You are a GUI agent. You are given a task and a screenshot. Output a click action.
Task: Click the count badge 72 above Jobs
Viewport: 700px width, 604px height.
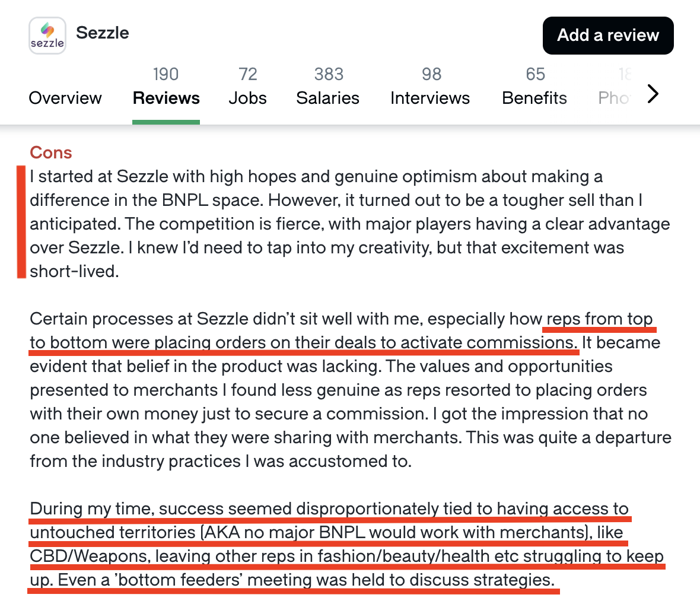[247, 74]
